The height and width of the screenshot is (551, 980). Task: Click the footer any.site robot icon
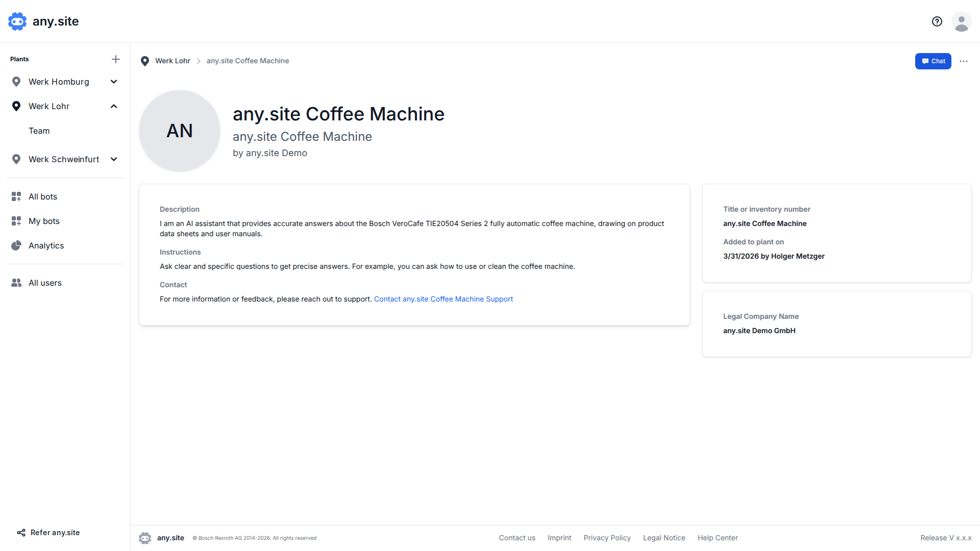(x=145, y=538)
